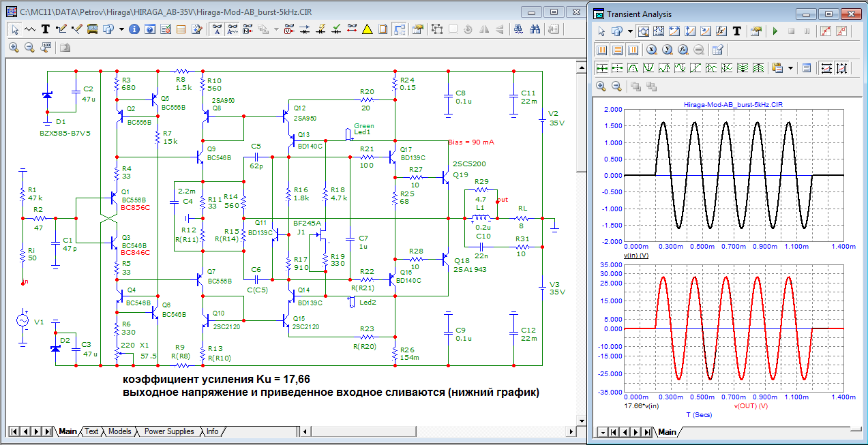The width and height of the screenshot is (868, 445).
Task: Expand the dropdown beside the clipboard-plot icon
Action: pyautogui.click(x=790, y=68)
